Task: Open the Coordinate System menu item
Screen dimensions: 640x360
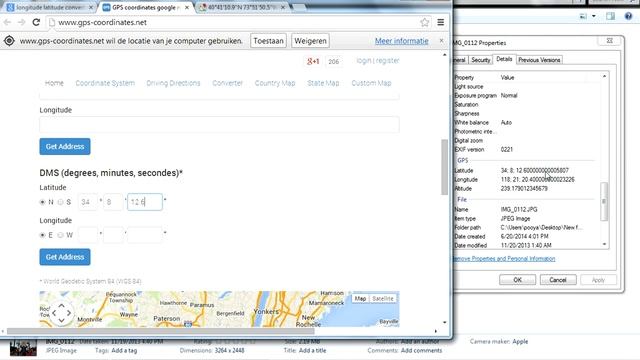Action: (x=105, y=83)
